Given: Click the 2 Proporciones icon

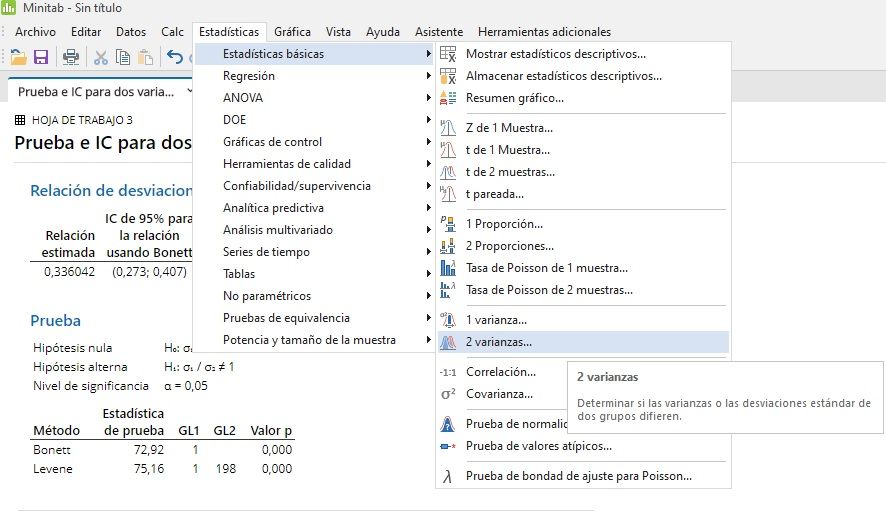Looking at the screenshot, I should (x=448, y=246).
